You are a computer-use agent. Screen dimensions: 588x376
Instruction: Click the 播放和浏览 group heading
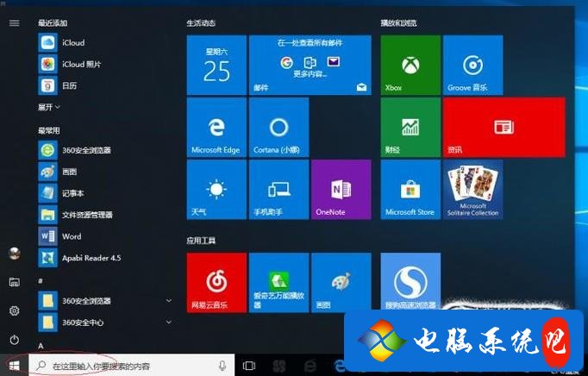(398, 23)
